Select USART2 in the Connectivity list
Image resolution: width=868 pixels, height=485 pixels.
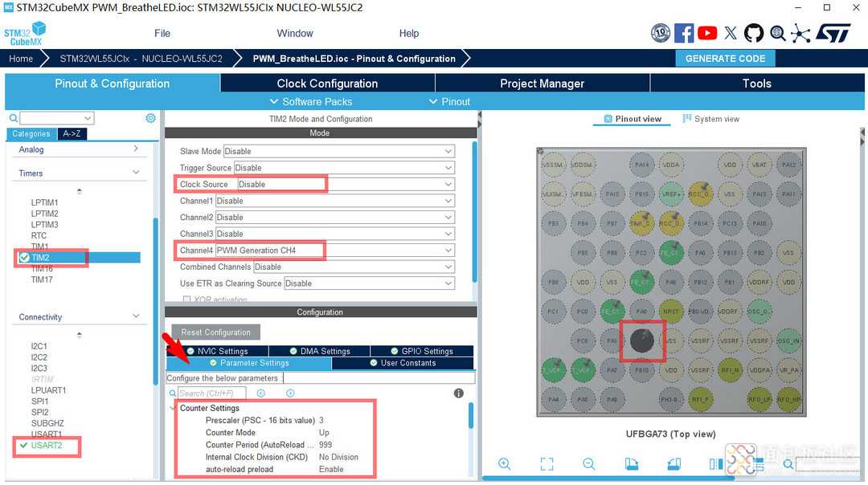(x=47, y=445)
